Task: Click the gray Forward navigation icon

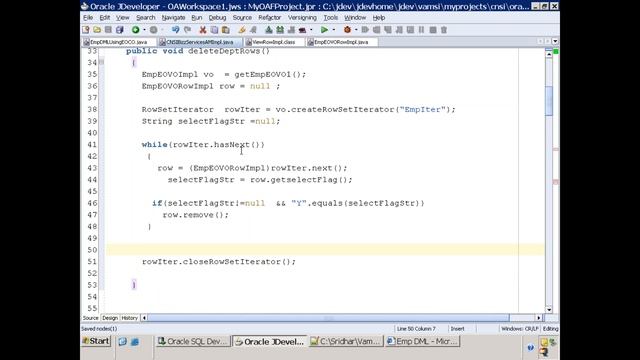Action: [x=153, y=30]
